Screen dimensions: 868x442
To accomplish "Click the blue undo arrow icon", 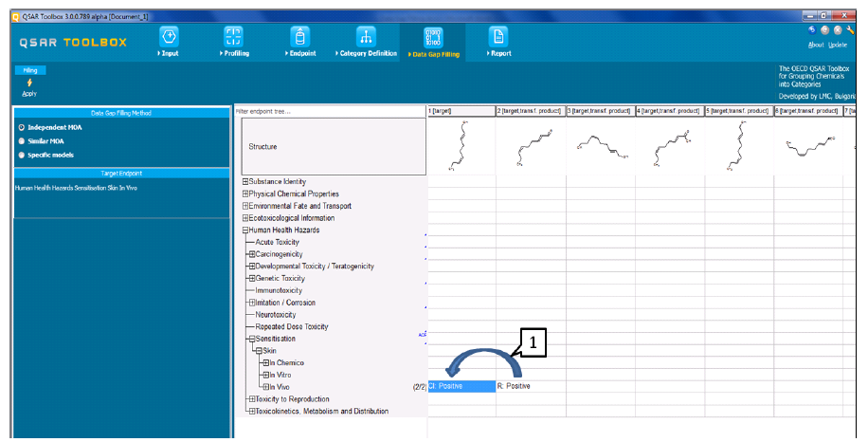I will pyautogui.click(x=812, y=30).
